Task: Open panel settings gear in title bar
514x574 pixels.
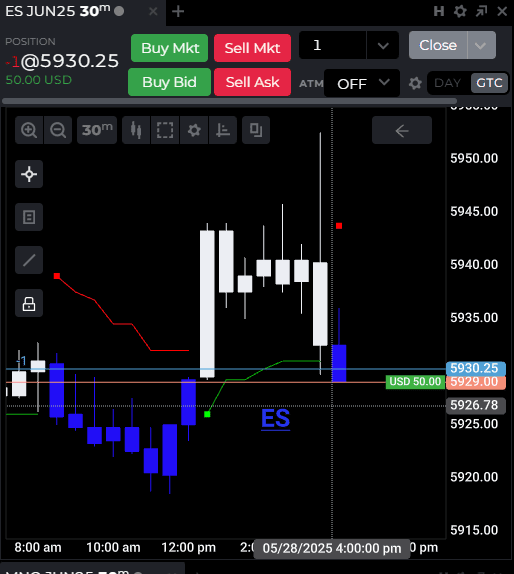Action: (x=460, y=11)
